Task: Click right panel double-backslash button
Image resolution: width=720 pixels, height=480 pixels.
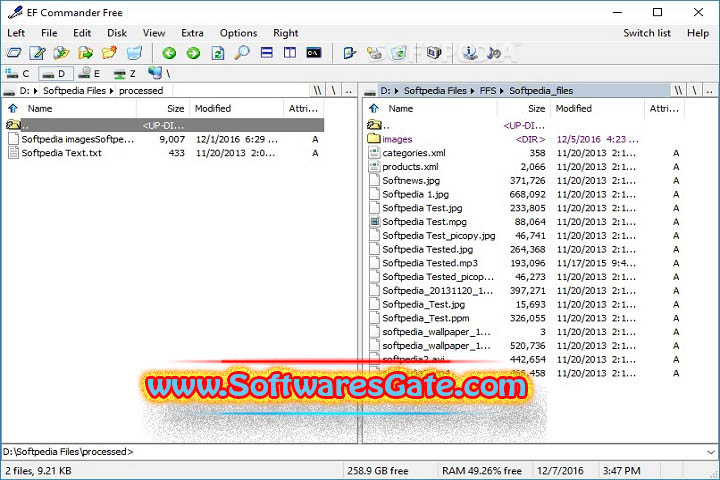Action: tap(678, 90)
